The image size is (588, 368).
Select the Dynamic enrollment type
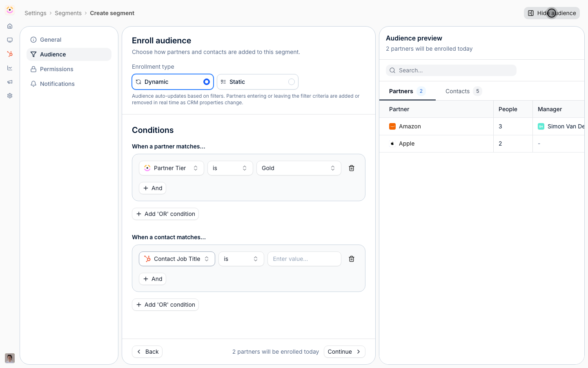(x=173, y=82)
